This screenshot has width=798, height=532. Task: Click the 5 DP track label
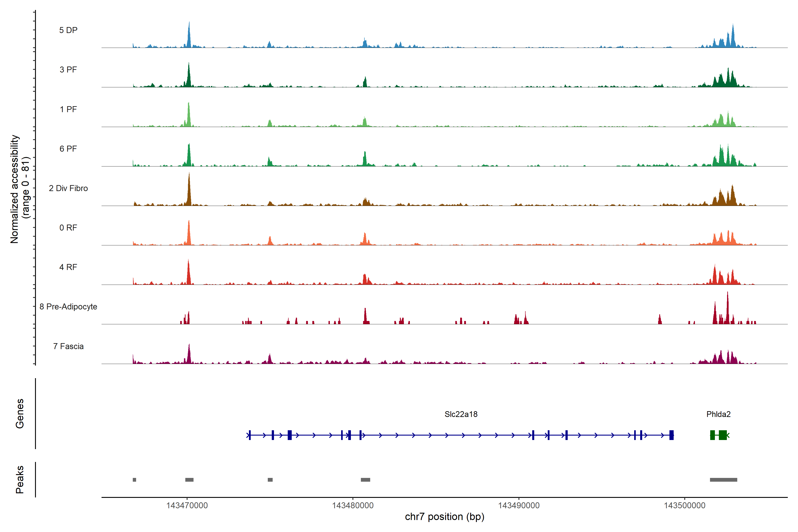[68, 30]
